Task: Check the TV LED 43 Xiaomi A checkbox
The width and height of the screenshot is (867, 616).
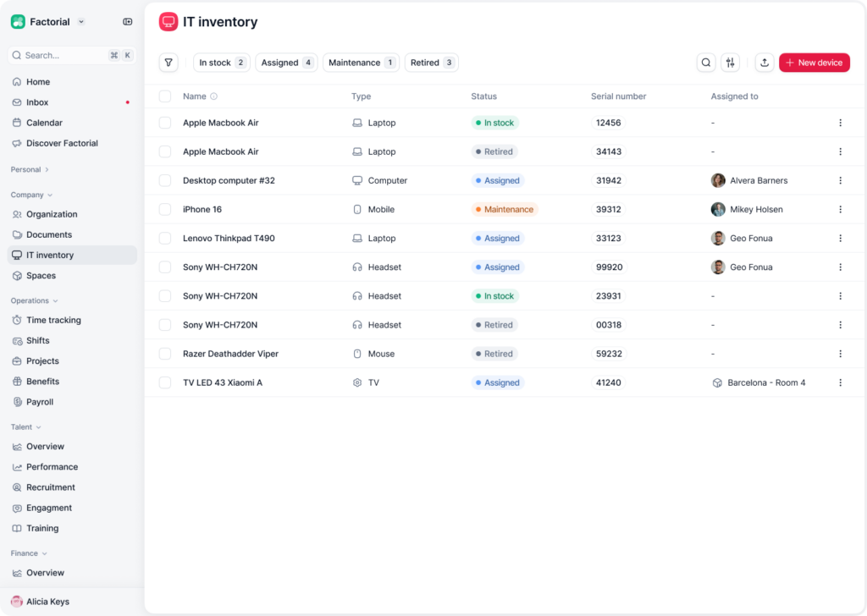Action: tap(165, 382)
